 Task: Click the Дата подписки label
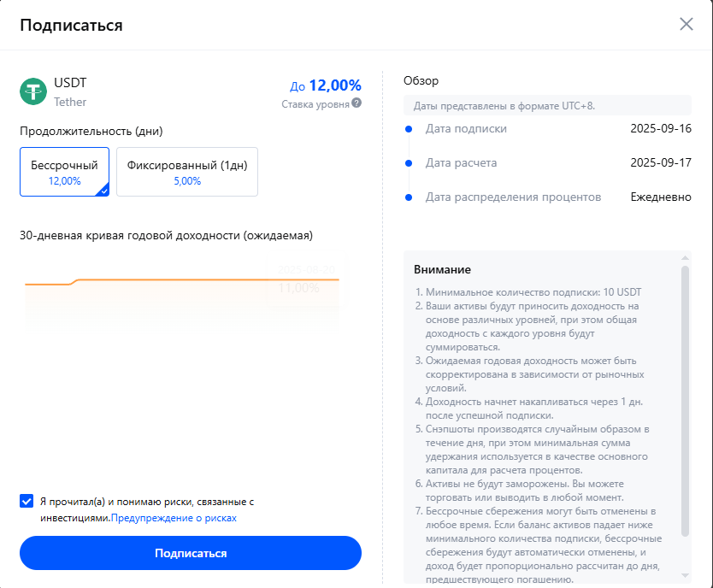466,128
